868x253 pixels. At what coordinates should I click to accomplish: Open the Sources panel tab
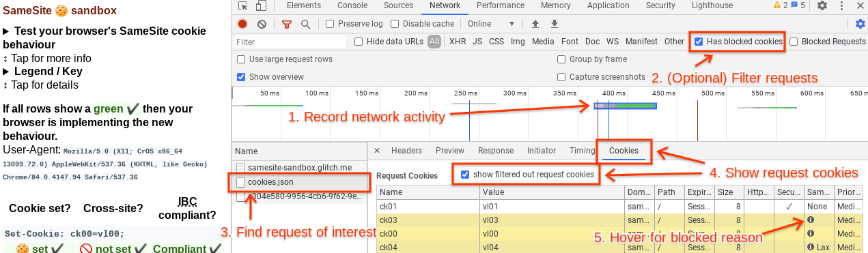398,5
